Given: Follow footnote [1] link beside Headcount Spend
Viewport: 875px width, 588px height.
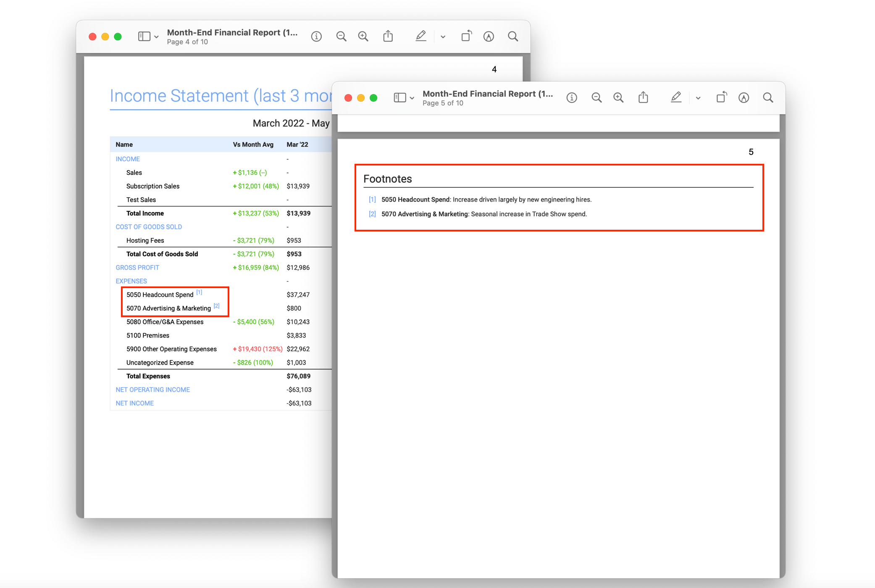Looking at the screenshot, I should [199, 292].
